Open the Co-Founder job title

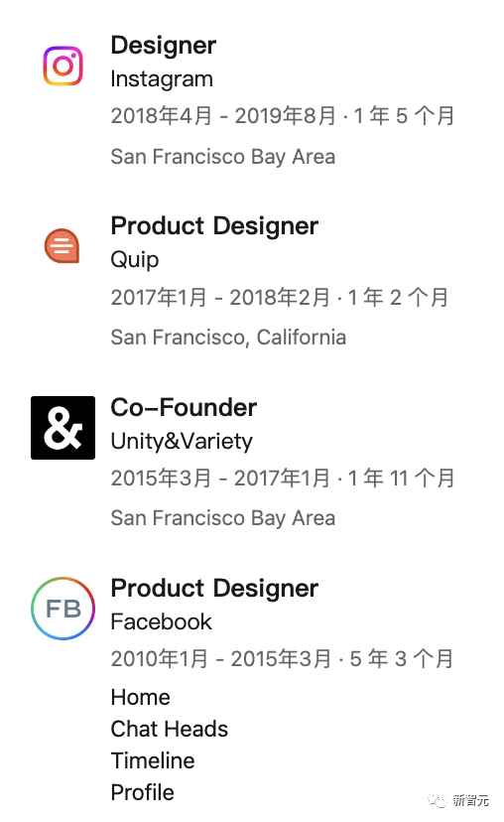point(184,407)
